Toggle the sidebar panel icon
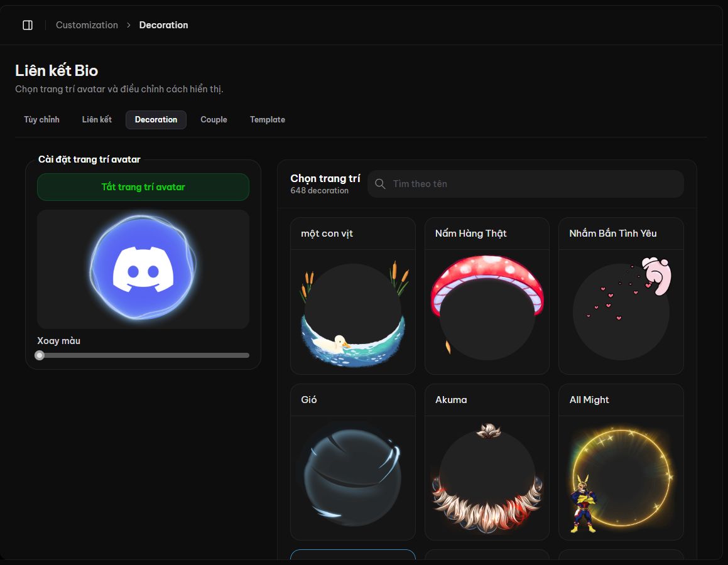This screenshot has height=565, width=728. (x=28, y=25)
